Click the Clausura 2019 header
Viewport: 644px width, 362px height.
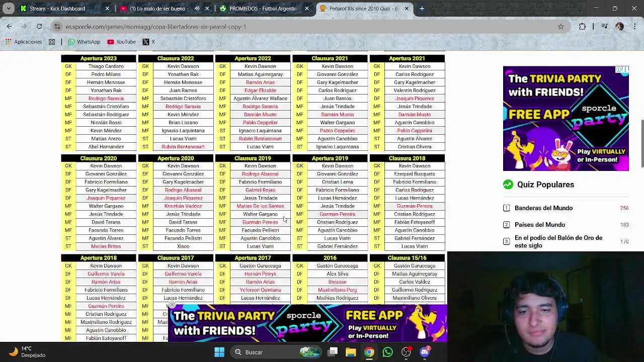coord(253,158)
